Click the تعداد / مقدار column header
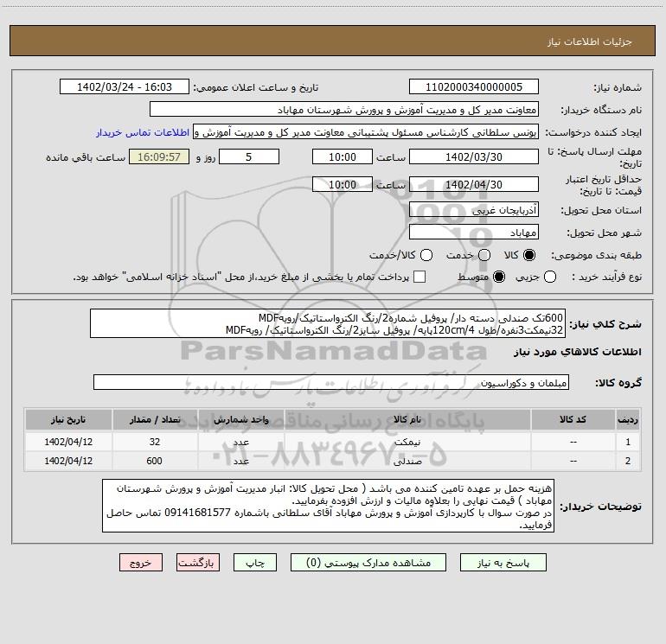666x644 pixels. click(x=155, y=419)
